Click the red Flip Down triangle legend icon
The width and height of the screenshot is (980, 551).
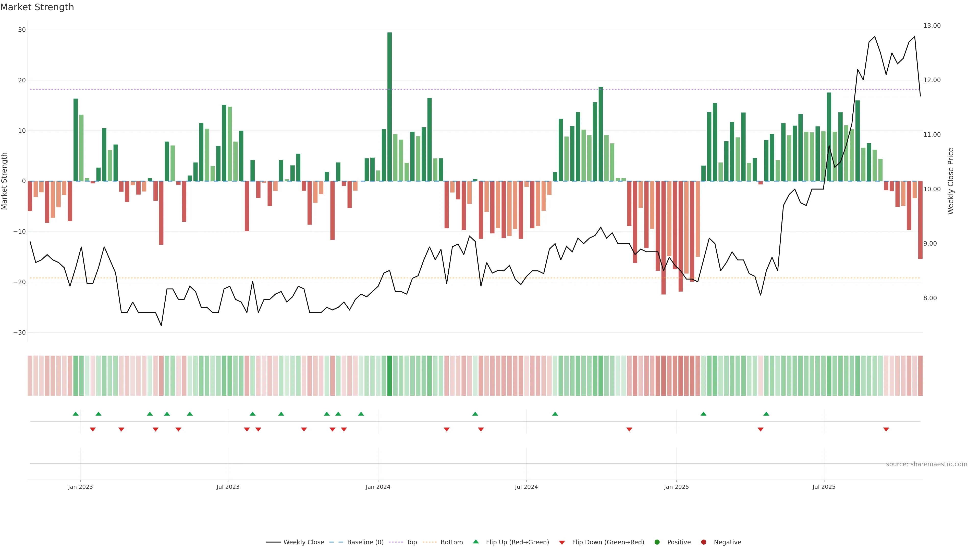[562, 542]
